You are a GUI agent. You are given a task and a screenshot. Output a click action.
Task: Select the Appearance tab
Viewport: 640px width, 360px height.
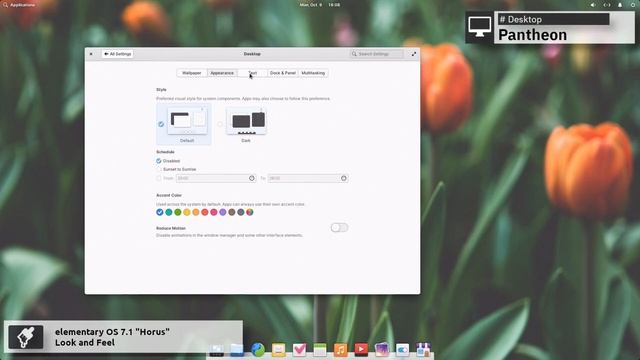click(x=222, y=73)
